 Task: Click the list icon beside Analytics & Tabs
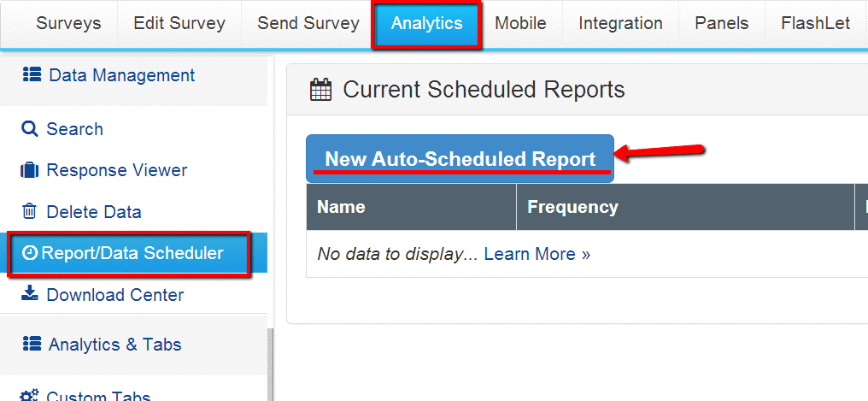(32, 345)
